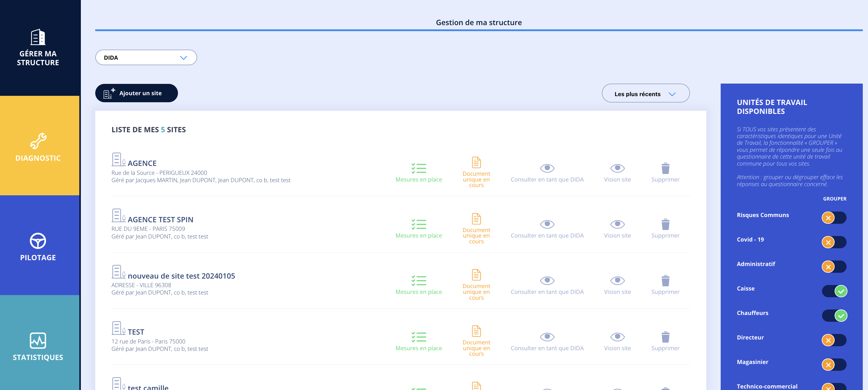Viewport: 868px width, 390px height.
Task: Click the Rue de la Source - PERIGUEUX 24000 address
Action: pos(159,173)
